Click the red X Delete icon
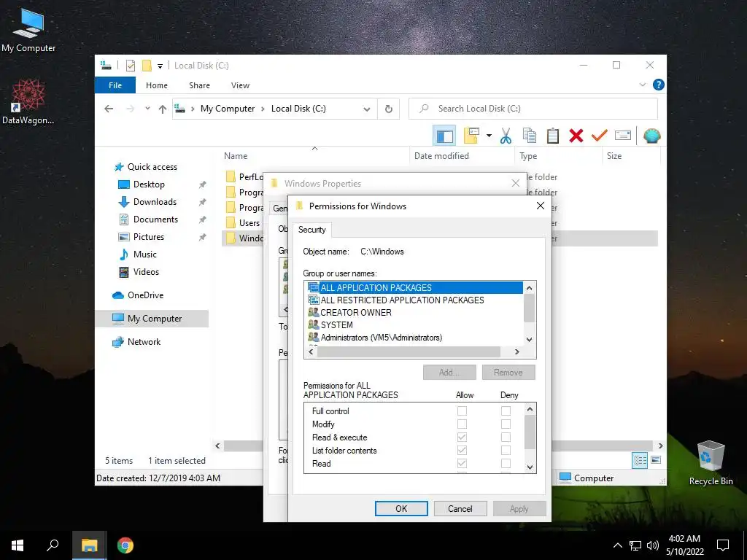Viewport: 747px width, 560px height. click(x=576, y=136)
